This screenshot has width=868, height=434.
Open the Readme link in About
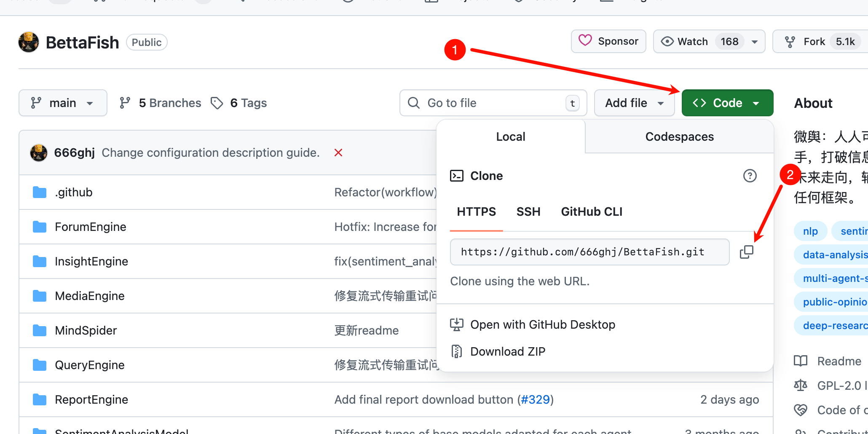click(x=839, y=361)
